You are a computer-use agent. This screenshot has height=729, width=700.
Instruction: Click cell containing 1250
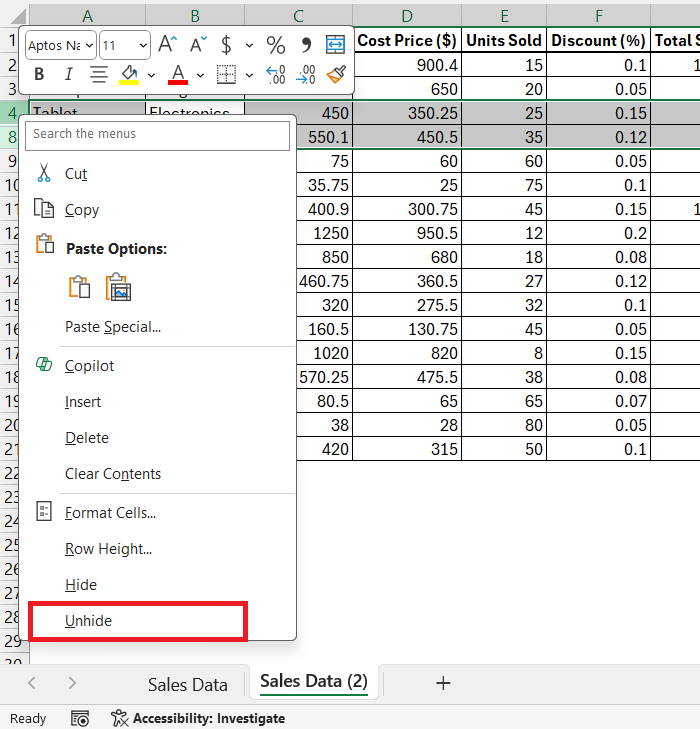(324, 233)
